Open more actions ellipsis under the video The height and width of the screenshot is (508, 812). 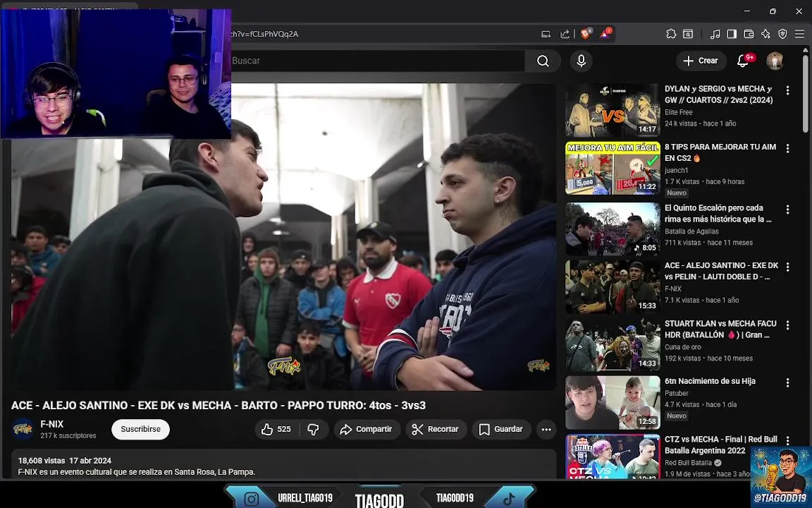tap(546, 429)
